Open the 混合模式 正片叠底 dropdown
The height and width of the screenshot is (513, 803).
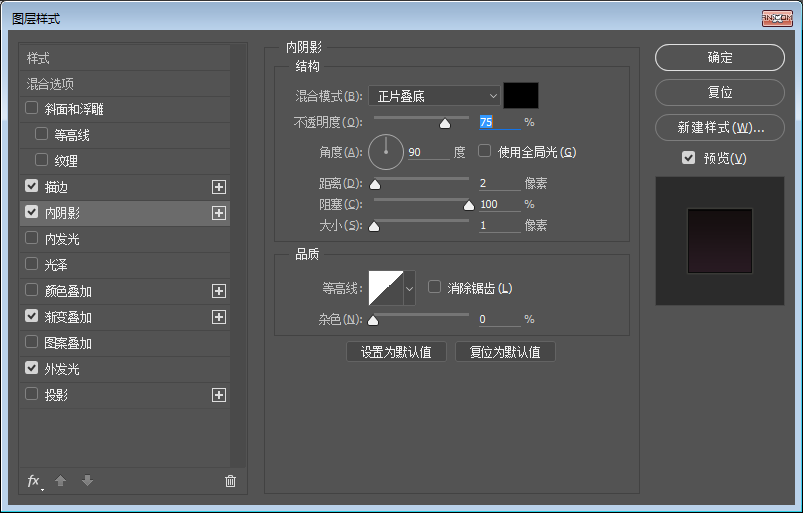point(434,96)
